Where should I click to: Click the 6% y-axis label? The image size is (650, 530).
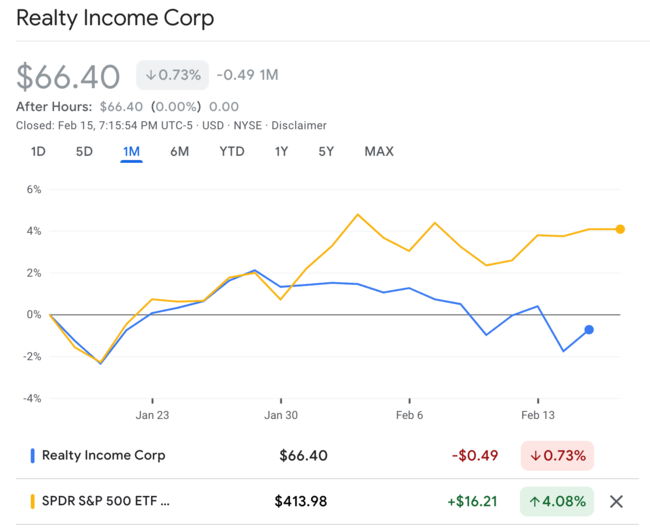34,189
